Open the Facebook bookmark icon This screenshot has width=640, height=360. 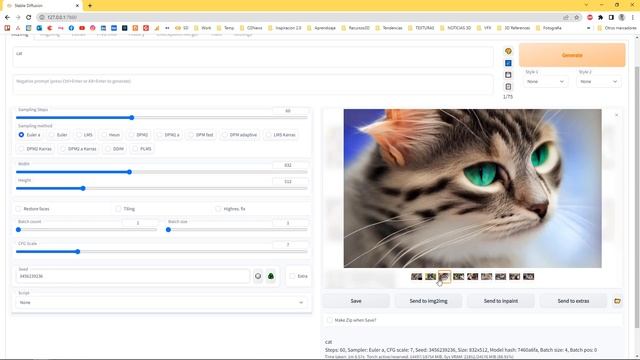point(71,28)
